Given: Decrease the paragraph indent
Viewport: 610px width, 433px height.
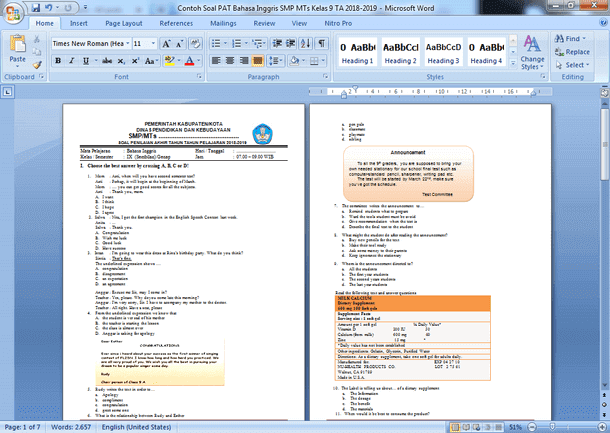Looking at the screenshot, I should click(277, 44).
